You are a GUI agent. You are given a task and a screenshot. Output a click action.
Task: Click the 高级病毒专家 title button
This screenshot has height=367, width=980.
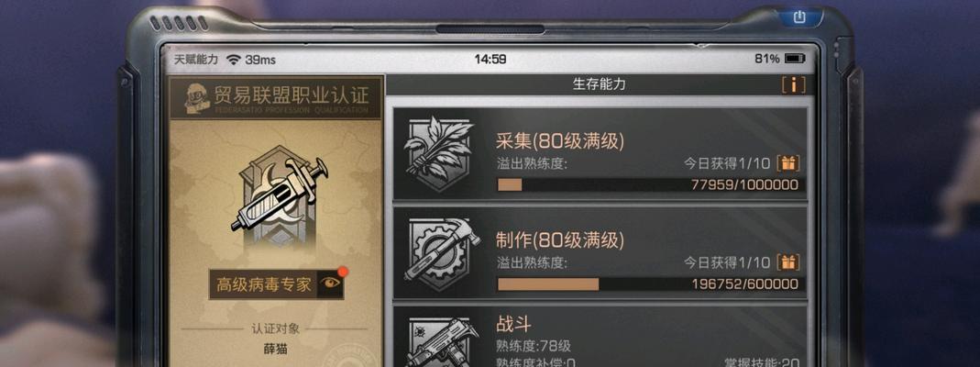click(264, 285)
